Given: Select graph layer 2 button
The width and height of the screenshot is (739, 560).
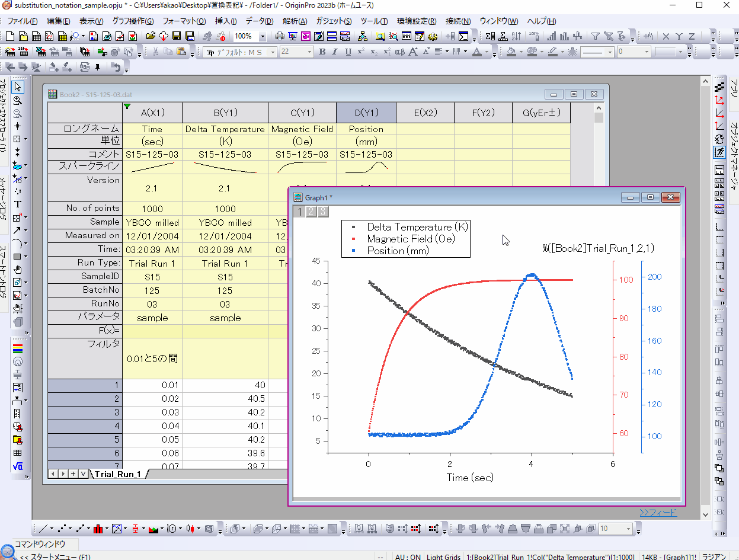Looking at the screenshot, I should point(311,212).
